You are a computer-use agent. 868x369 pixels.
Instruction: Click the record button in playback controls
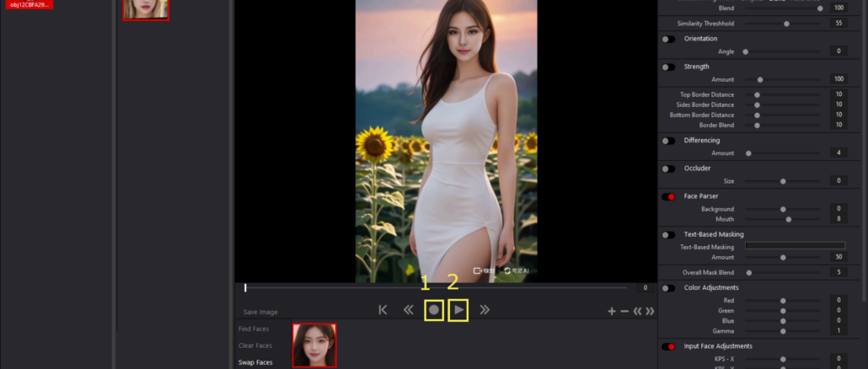point(434,310)
